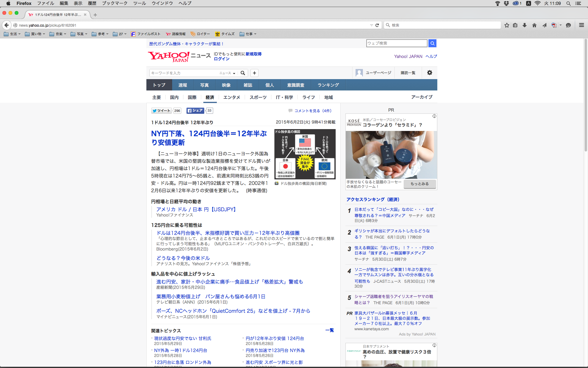
Task: Click the plus button beside keyword search
Action: (254, 73)
